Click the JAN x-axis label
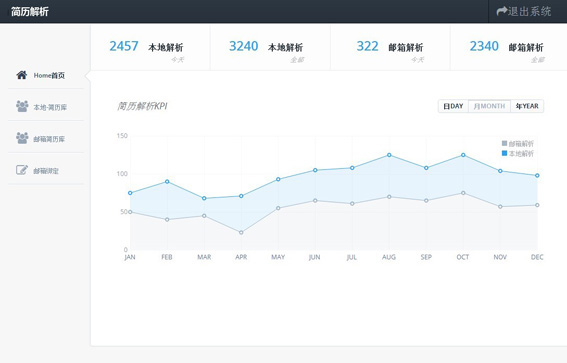The width and height of the screenshot is (567, 363). (x=130, y=257)
